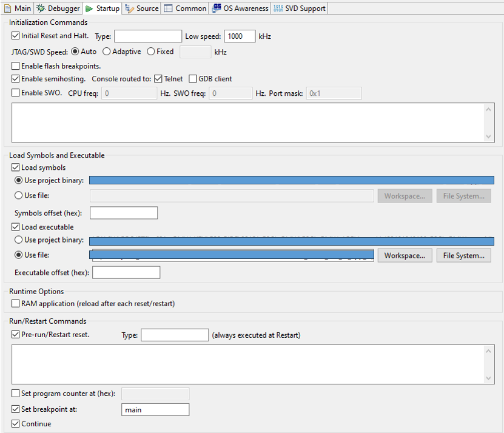504x433 pixels.
Task: Enable flash breakpoints
Action: coord(15,65)
